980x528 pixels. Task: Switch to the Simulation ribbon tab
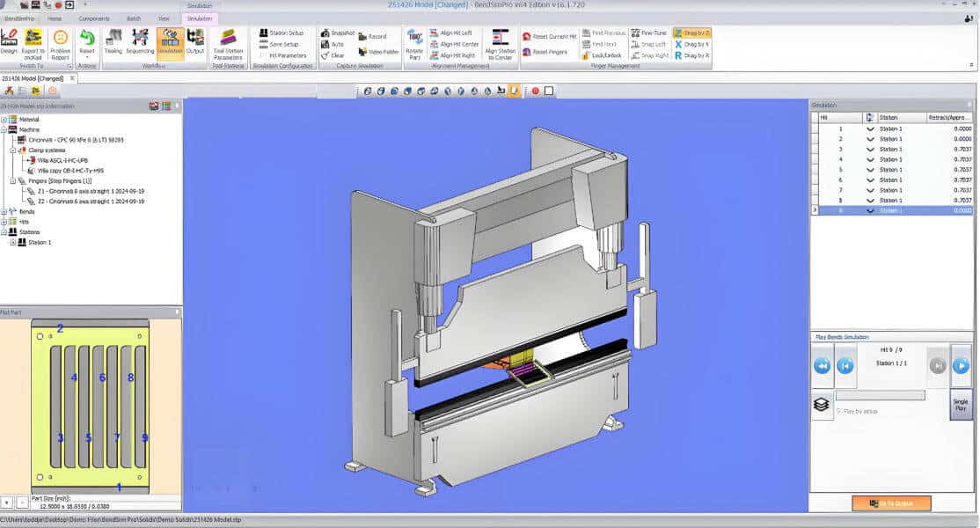tap(200, 18)
